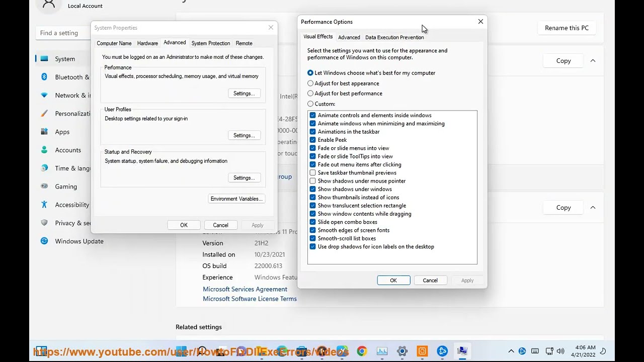The width and height of the screenshot is (644, 362).
Task: Open the touch keyboard icon in system tray
Action: pos(535,351)
